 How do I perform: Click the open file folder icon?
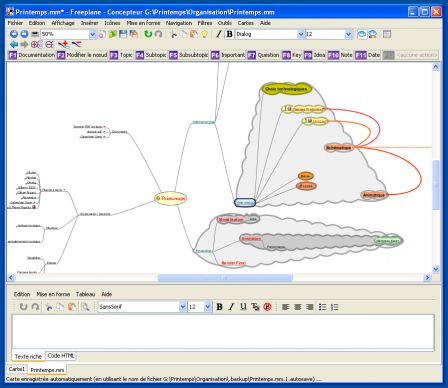click(x=113, y=34)
